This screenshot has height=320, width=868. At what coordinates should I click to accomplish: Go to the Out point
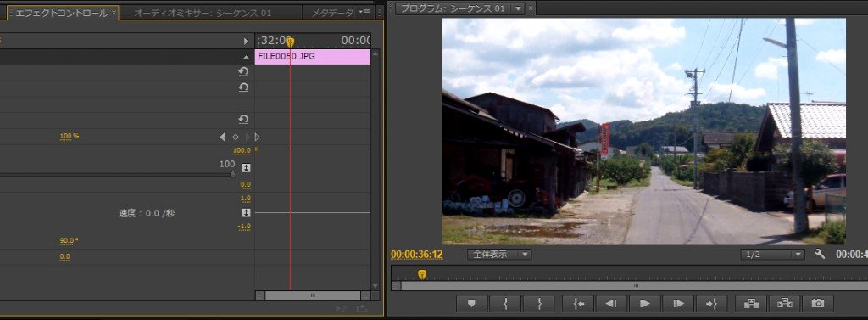pos(712,303)
